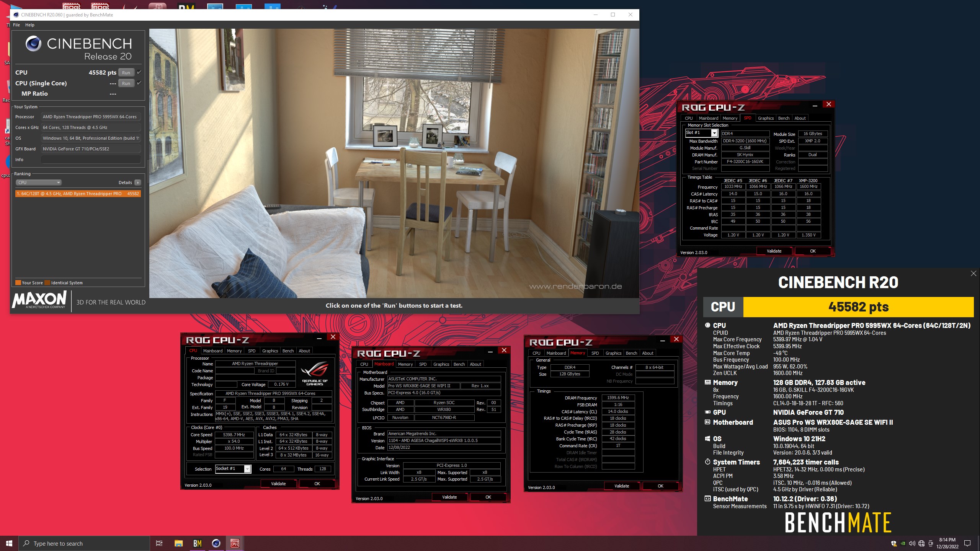Click Validate in CPU-Z DRAM timings window
Viewport: 980px width, 551px height.
pos(622,486)
